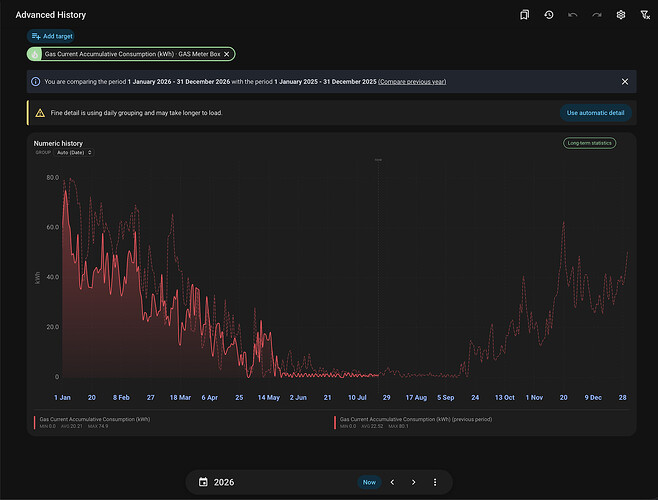Click the 40.0 y-axis value
The width and height of the screenshot is (658, 500).
53,277
